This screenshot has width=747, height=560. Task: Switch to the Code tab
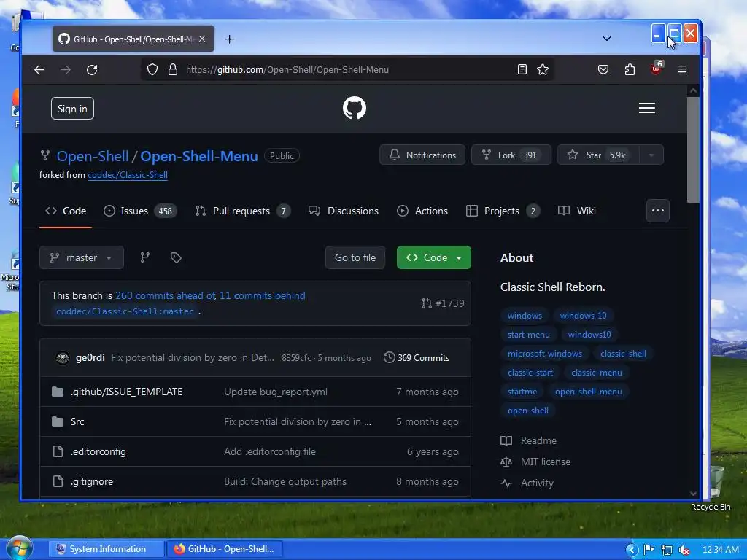click(66, 211)
